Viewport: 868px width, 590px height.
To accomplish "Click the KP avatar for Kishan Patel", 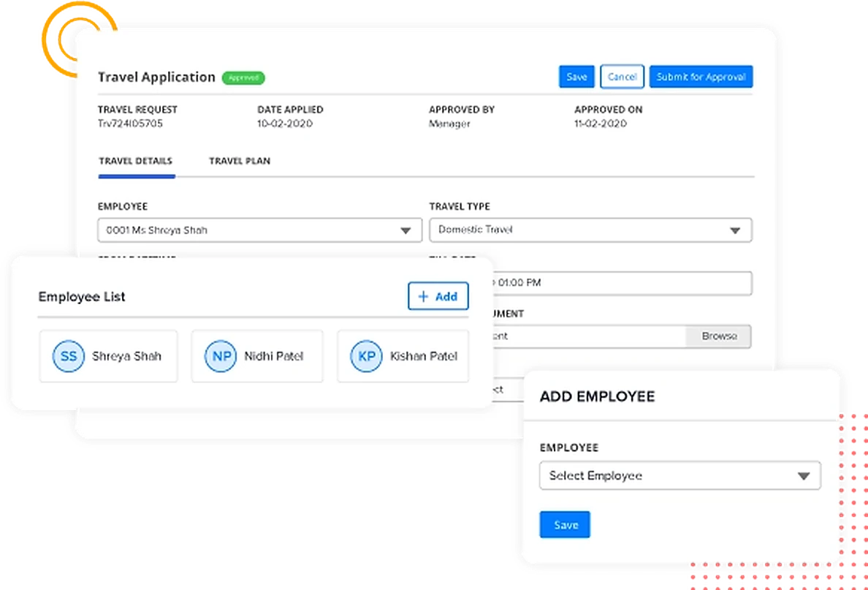I will pos(367,356).
